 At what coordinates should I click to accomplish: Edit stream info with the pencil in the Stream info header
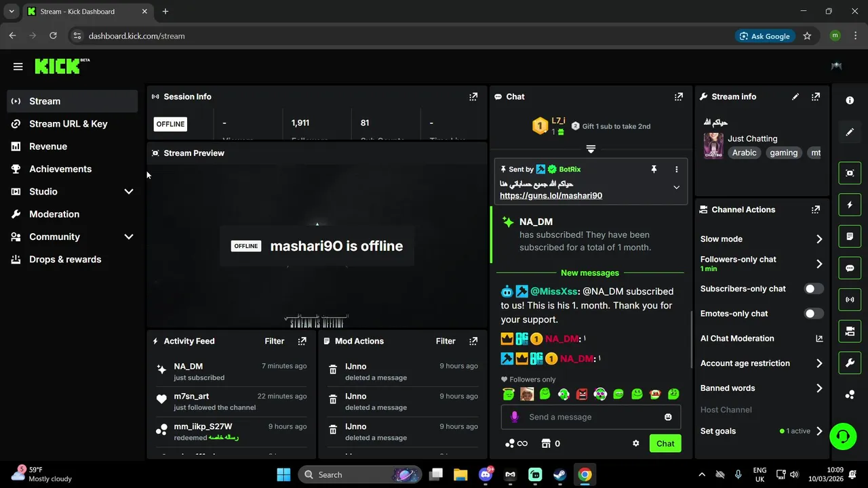coord(795,97)
